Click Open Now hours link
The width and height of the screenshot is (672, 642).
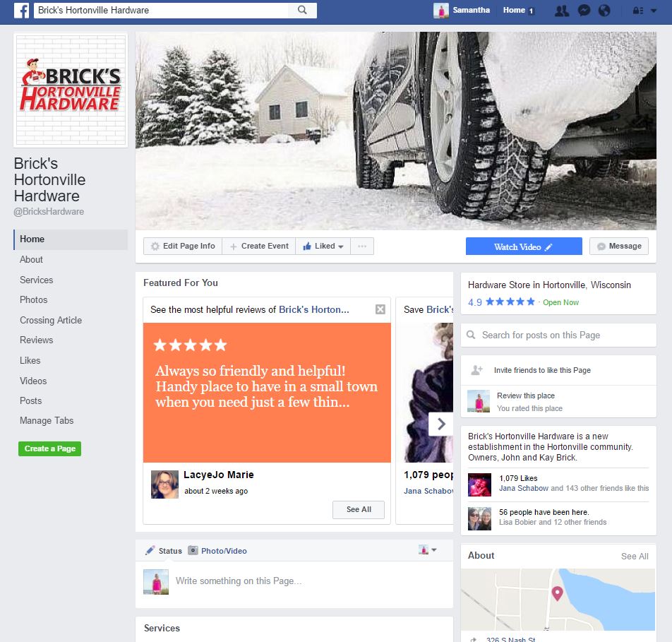point(560,302)
